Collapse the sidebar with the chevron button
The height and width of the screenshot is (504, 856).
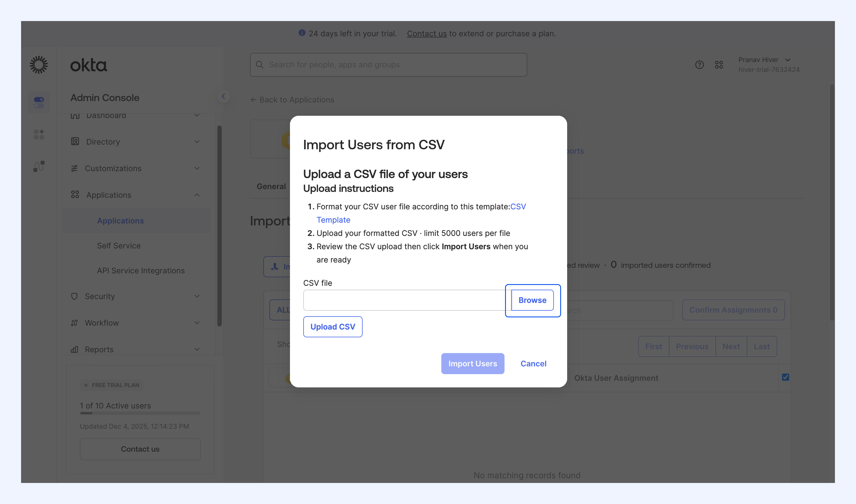tap(223, 96)
